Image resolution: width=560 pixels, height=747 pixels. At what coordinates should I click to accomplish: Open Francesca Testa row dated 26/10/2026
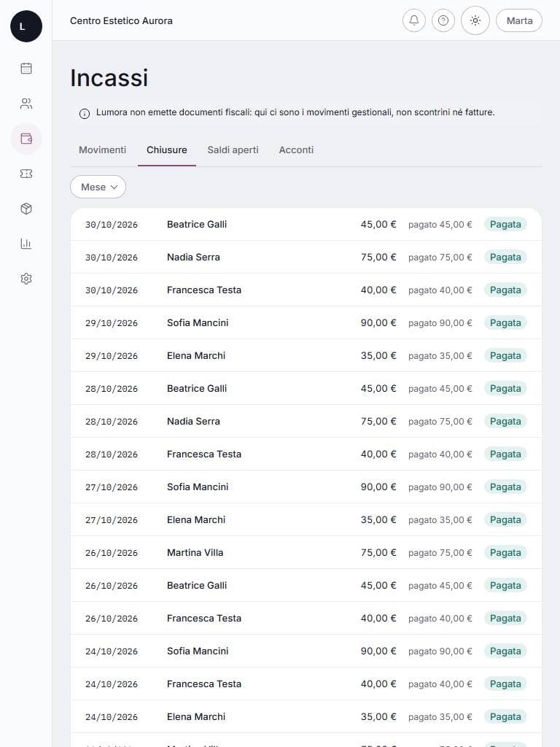306,619
